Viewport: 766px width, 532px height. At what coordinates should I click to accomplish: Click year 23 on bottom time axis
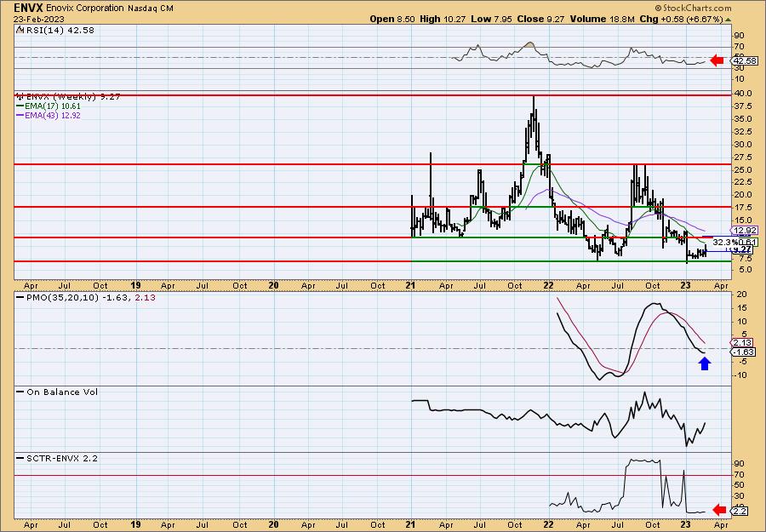click(685, 524)
